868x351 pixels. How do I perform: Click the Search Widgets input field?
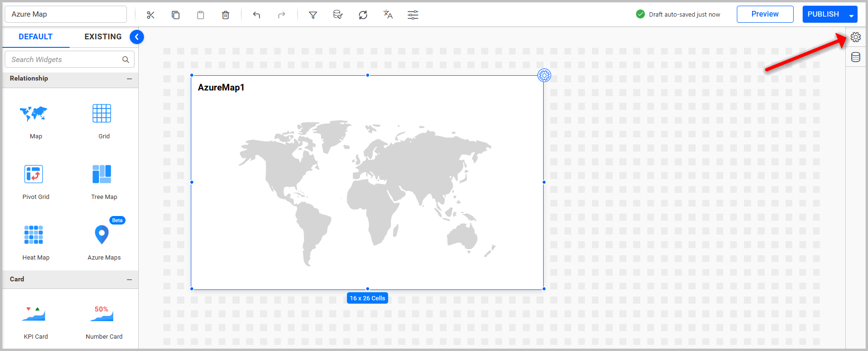click(x=65, y=60)
